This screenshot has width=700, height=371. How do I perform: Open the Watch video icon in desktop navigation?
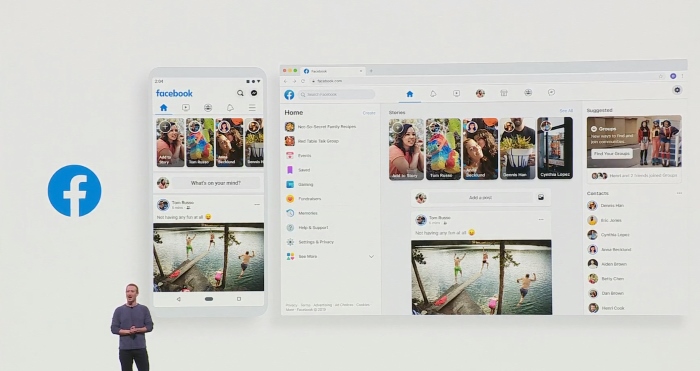pyautogui.click(x=456, y=93)
